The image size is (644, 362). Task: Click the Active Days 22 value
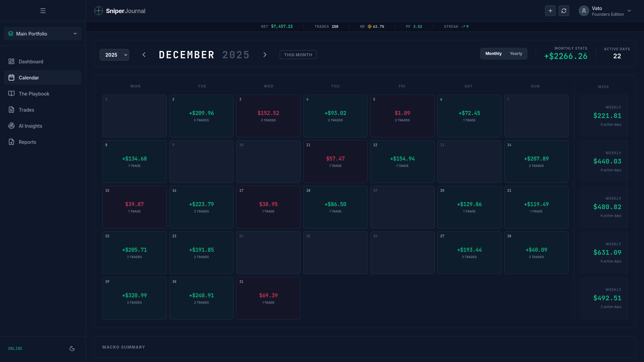pos(617,56)
